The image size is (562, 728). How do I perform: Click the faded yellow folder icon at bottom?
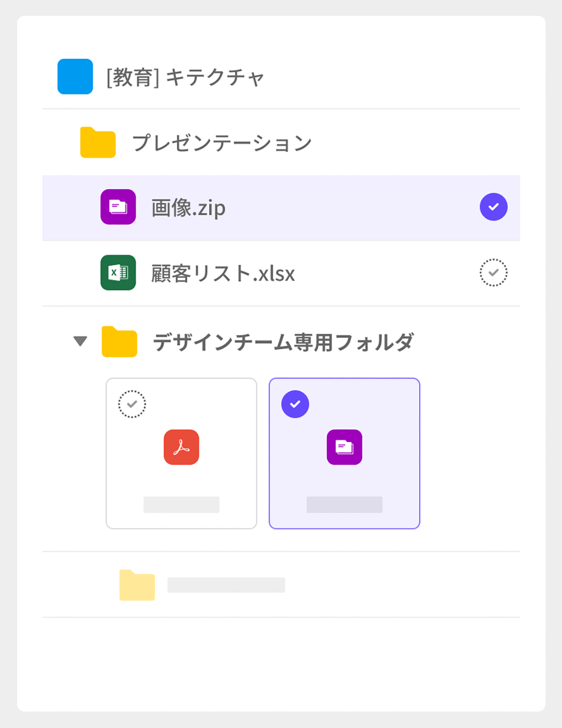[x=137, y=585]
